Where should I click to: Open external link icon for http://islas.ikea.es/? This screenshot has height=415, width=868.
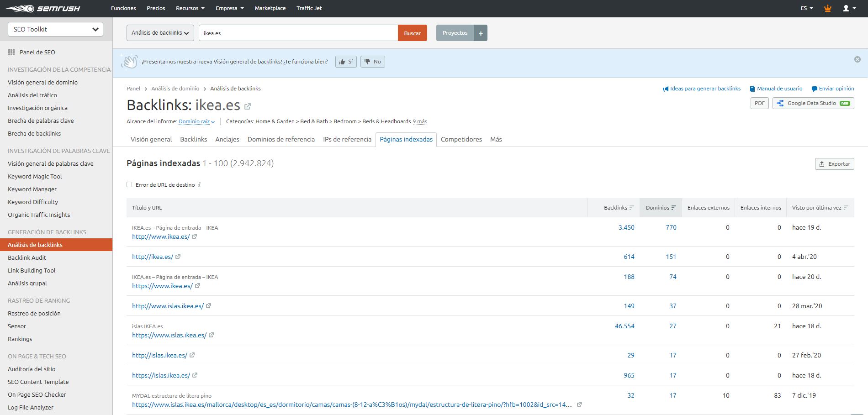[x=192, y=355]
